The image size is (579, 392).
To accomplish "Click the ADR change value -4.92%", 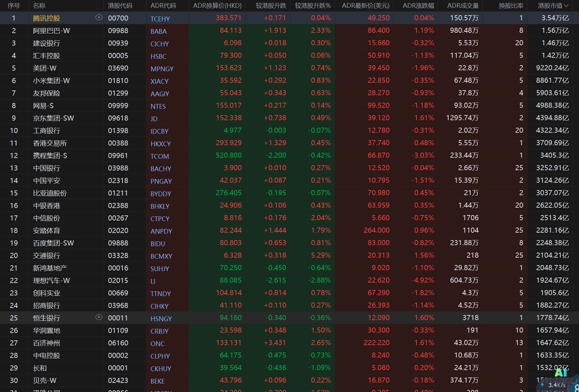I will 423,280.
